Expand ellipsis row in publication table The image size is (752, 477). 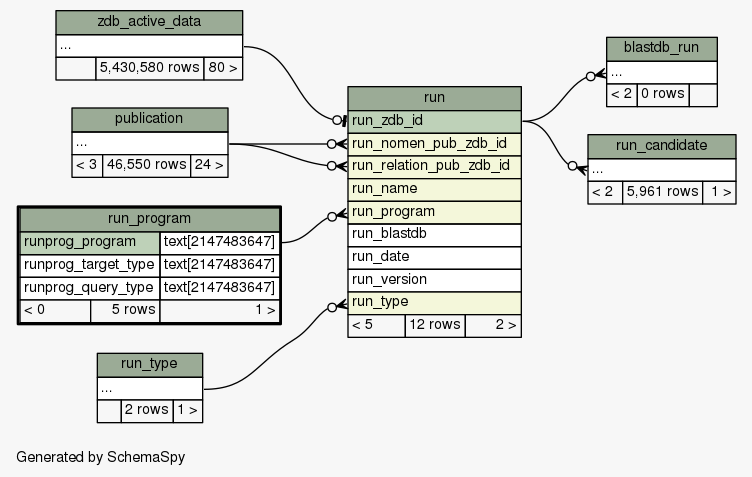click(x=149, y=142)
